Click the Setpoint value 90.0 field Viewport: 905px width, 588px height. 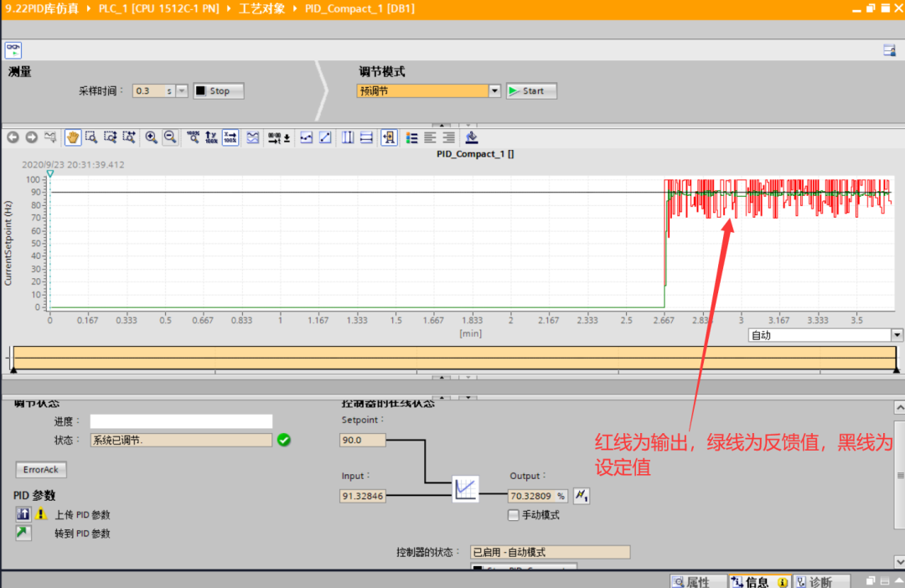click(x=363, y=440)
